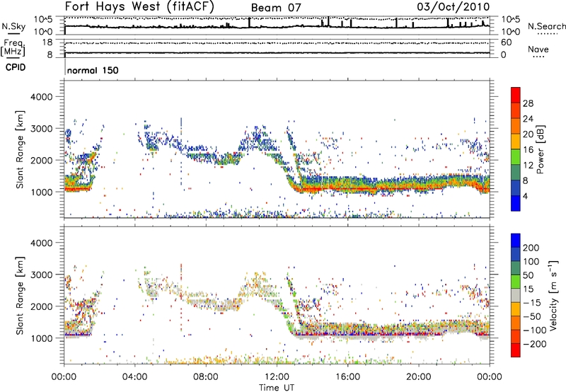
Task: Click the tall noise spike near 10:30 in N.Sky plot
Action: point(249,23)
